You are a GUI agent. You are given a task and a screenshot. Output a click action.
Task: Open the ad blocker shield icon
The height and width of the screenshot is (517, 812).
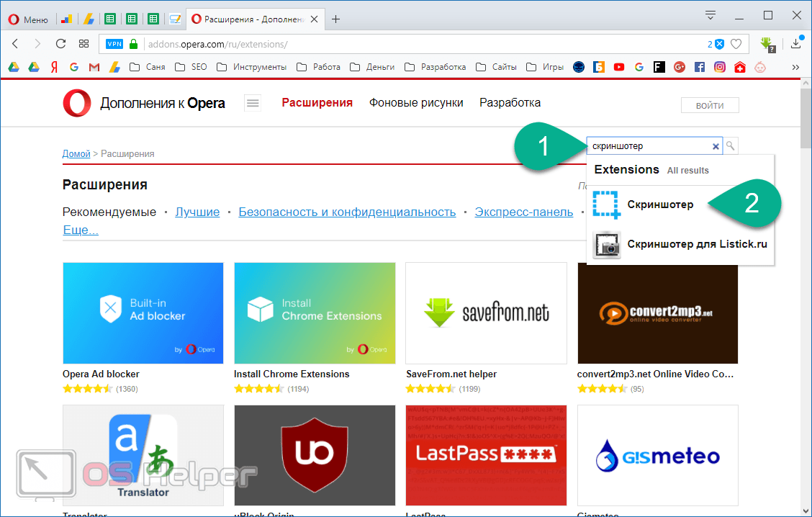click(x=719, y=44)
